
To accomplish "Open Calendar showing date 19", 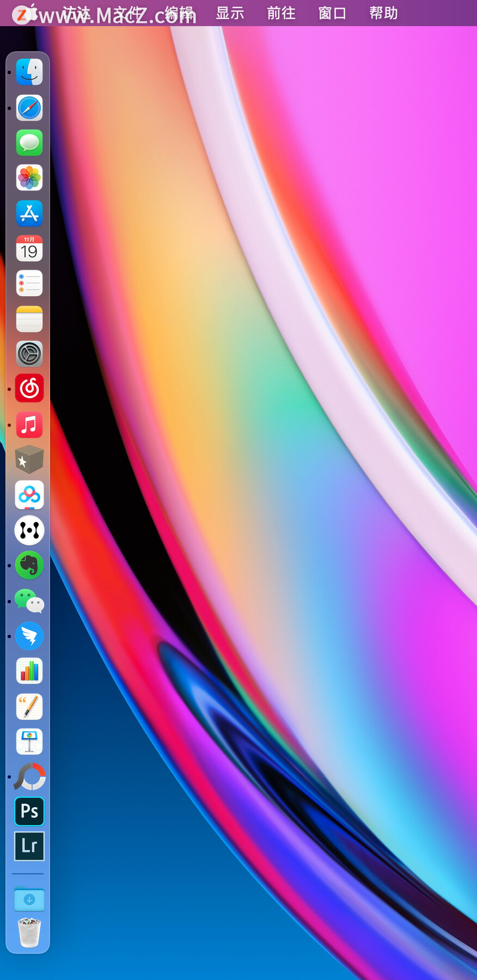I will click(29, 248).
